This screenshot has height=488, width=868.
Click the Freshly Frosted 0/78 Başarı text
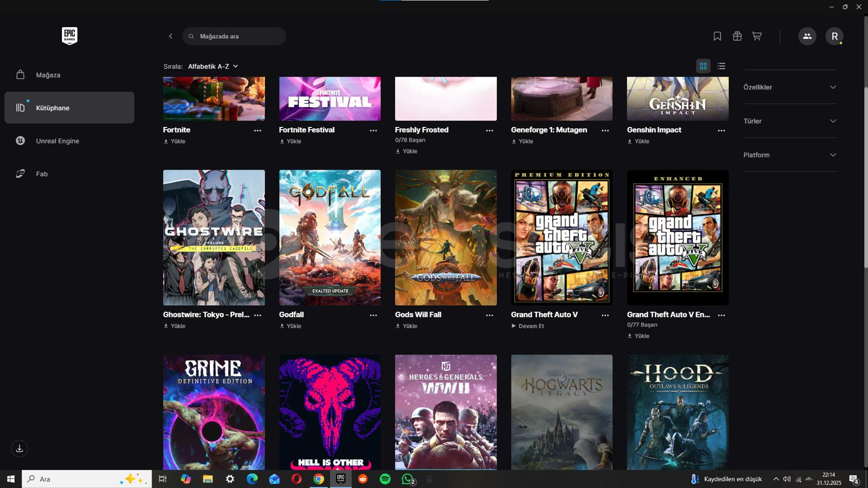tap(410, 140)
